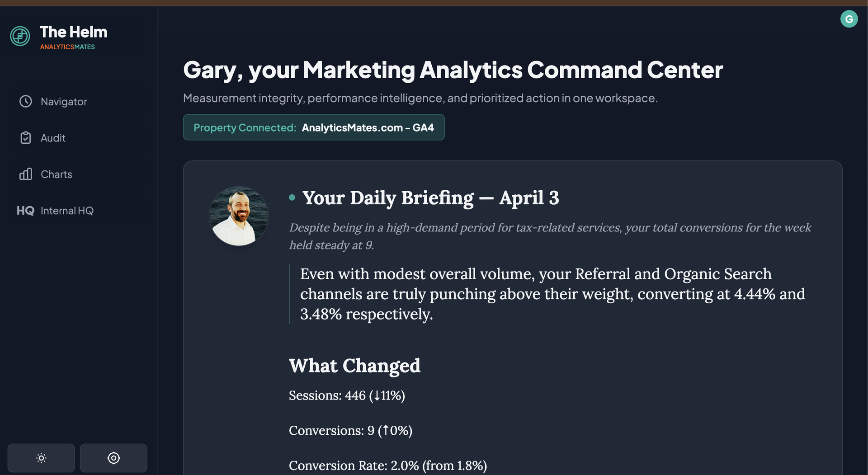Click The Helm title text

pyautogui.click(x=74, y=32)
